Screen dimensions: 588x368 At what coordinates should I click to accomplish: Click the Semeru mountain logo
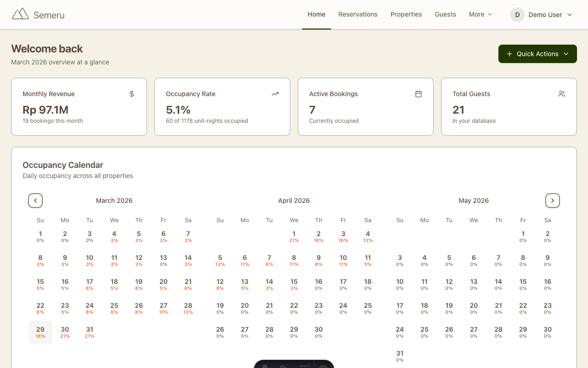pos(20,14)
